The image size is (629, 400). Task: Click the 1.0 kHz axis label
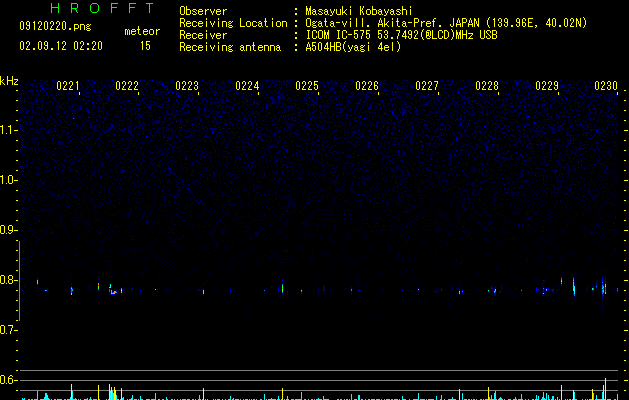coord(8,180)
